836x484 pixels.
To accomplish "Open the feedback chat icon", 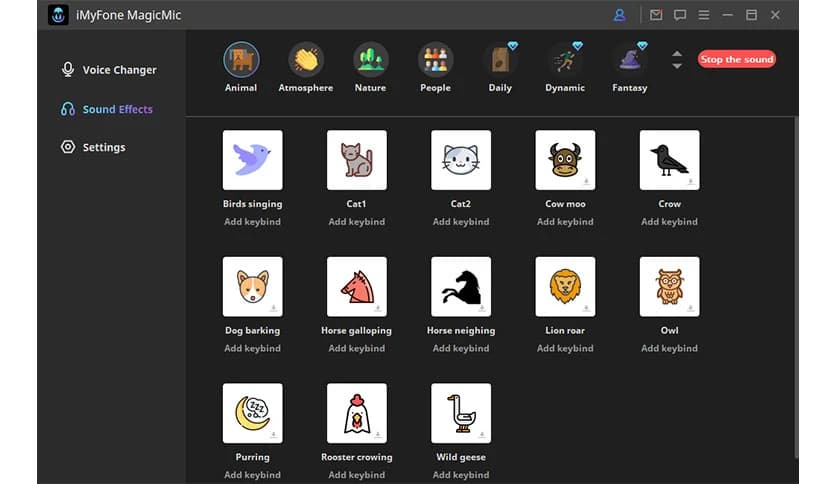I will (680, 15).
